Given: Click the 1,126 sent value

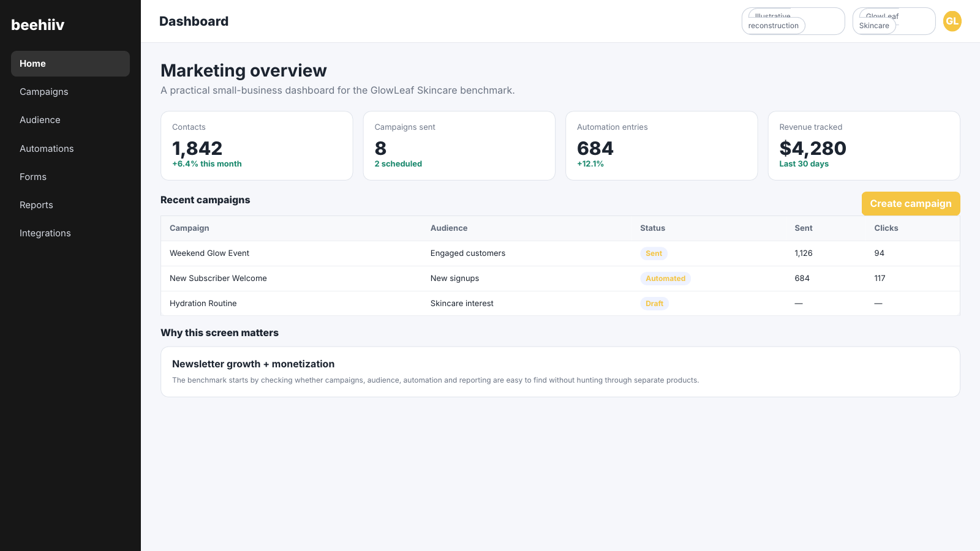Looking at the screenshot, I should (804, 253).
